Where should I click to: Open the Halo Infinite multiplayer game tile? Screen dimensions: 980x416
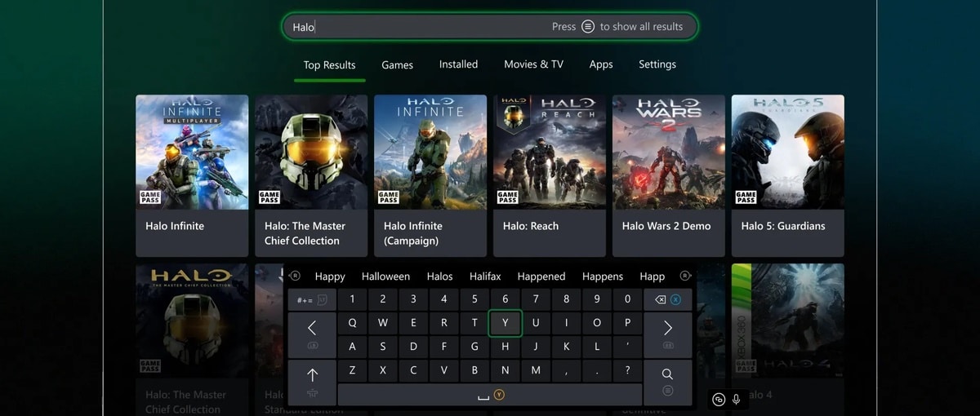coord(192,176)
